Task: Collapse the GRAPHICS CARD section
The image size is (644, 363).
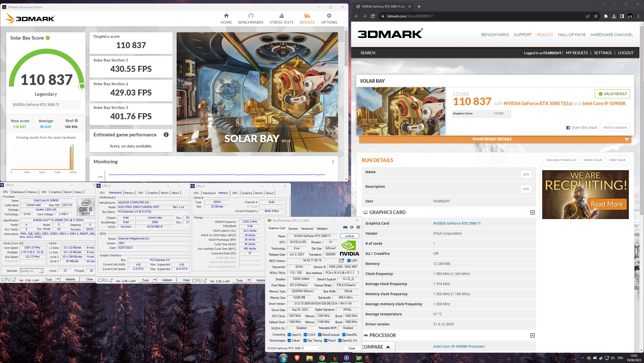Action: pyautogui.click(x=532, y=213)
